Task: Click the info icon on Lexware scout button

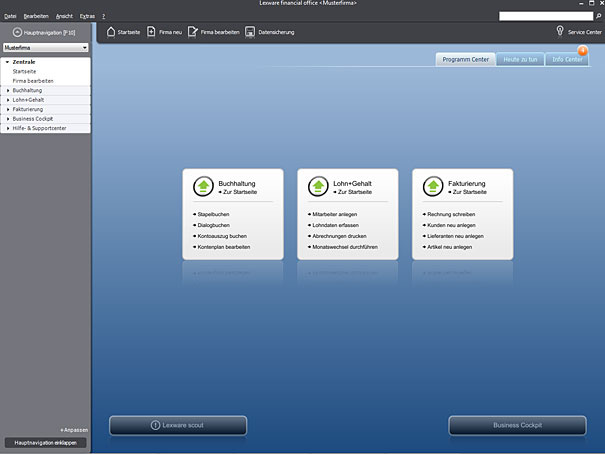Action: pyautogui.click(x=155, y=425)
